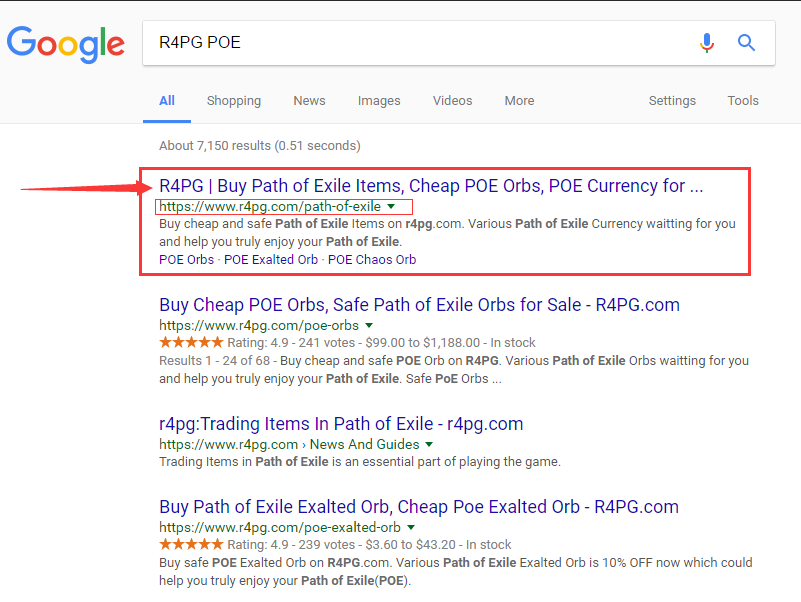Open the POE Exalted Orb sitelink
801x602 pixels.
pyautogui.click(x=271, y=260)
